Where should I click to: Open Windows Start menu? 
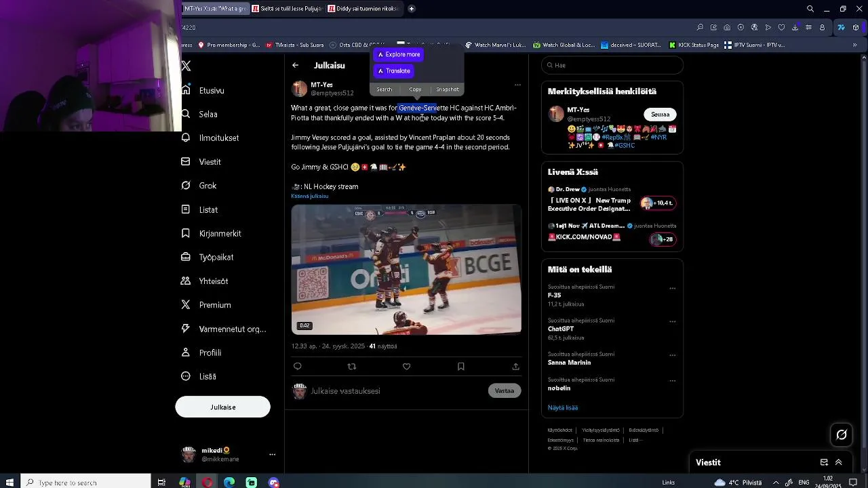(9, 483)
